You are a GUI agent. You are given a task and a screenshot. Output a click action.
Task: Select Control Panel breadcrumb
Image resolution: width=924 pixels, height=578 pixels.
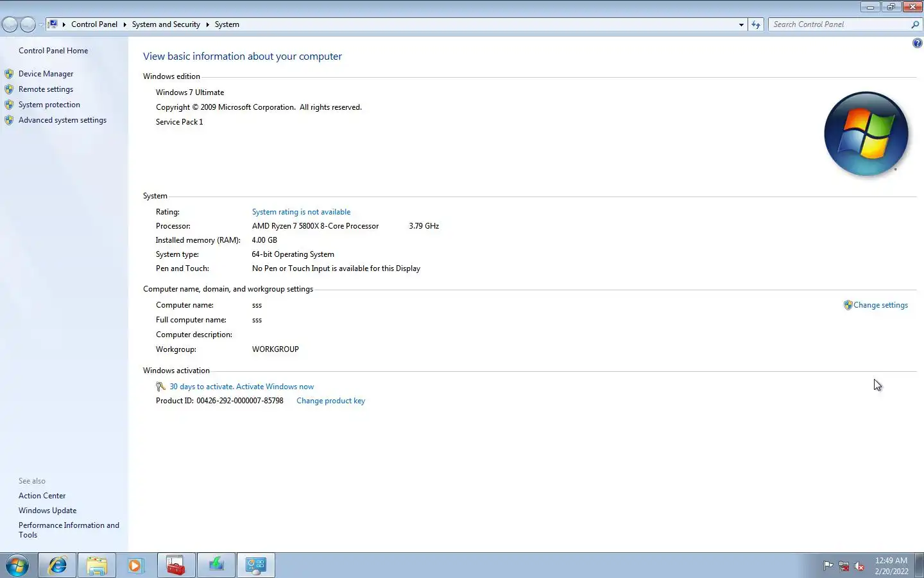point(94,24)
